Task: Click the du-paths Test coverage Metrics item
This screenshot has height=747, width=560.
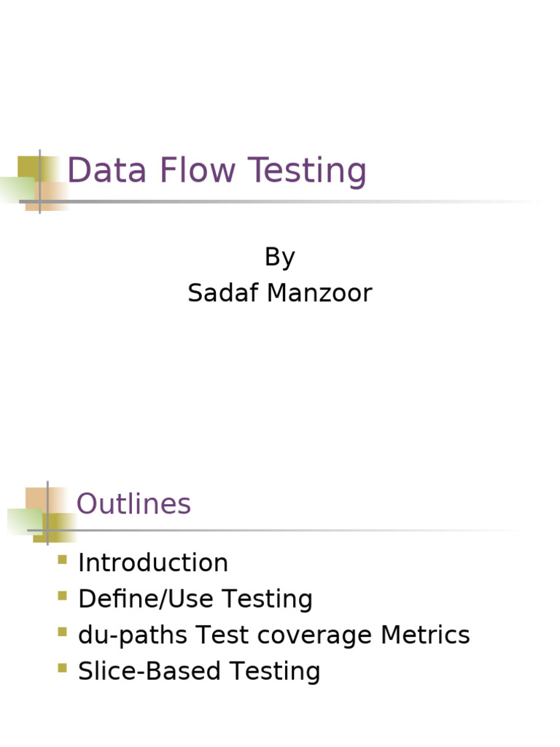Action: 273,635
